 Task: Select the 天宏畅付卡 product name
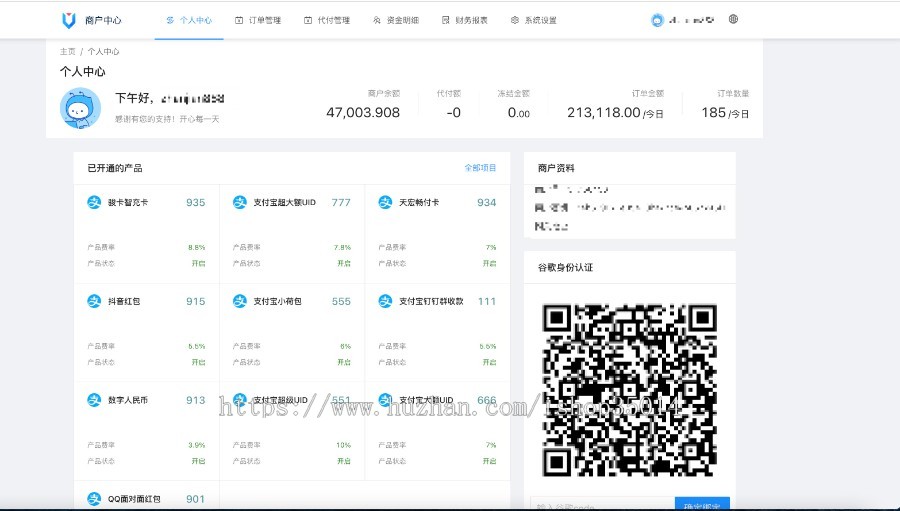coord(419,202)
